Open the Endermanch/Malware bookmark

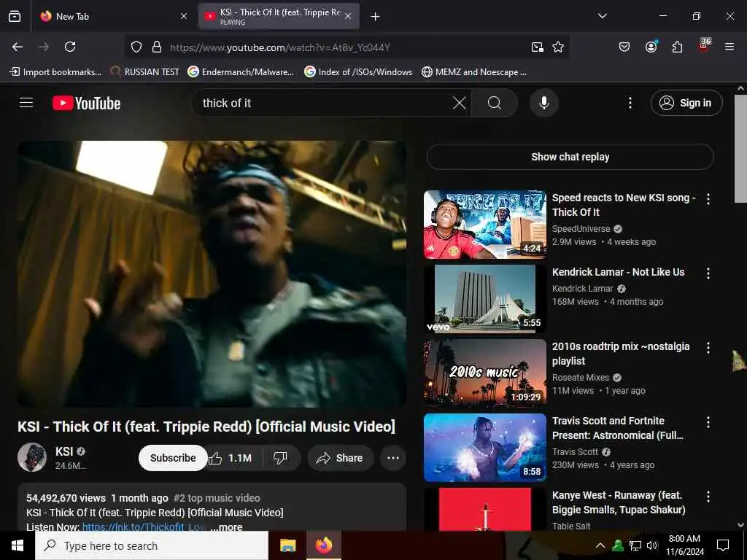(x=241, y=72)
